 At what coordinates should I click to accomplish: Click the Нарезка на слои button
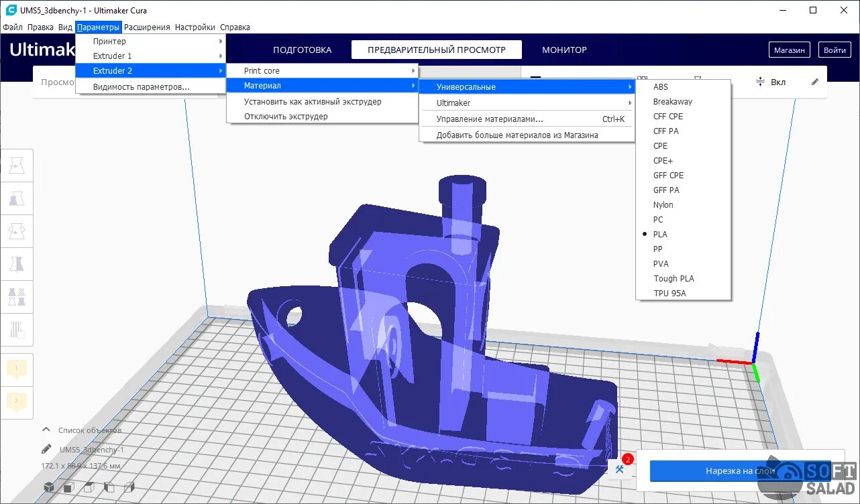point(741,470)
